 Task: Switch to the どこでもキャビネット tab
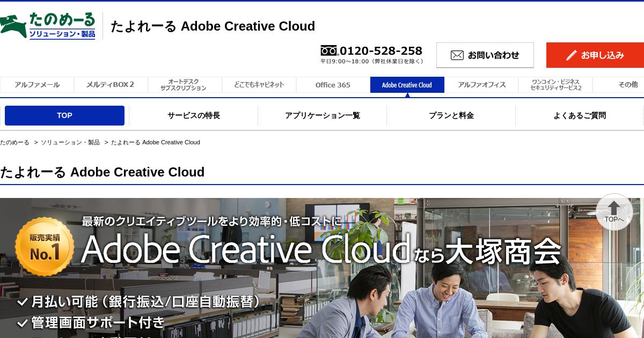click(x=259, y=85)
